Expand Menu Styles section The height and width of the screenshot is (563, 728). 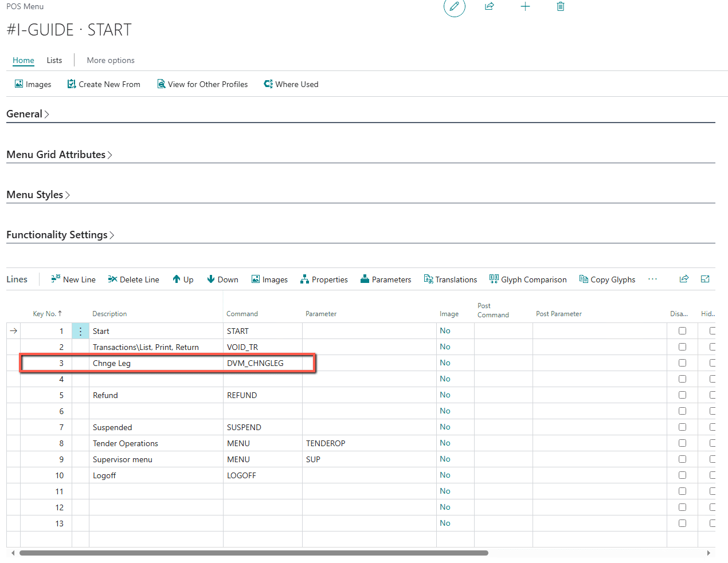pos(38,195)
